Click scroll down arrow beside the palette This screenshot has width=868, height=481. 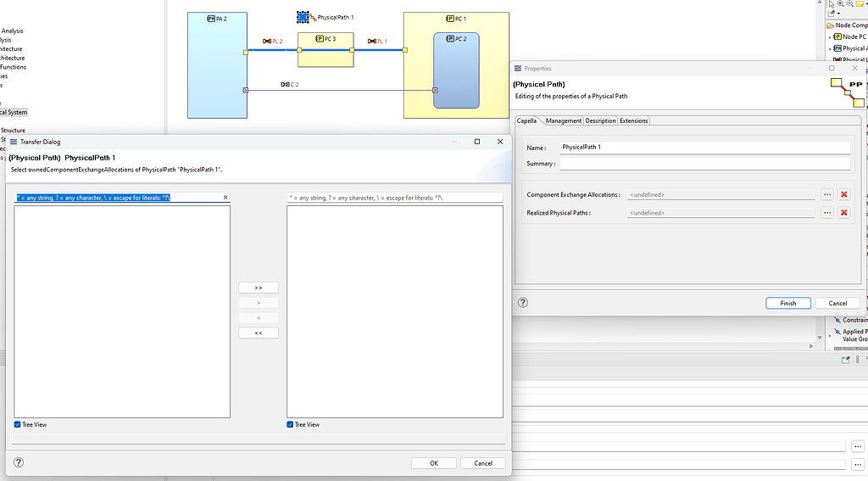(x=820, y=338)
